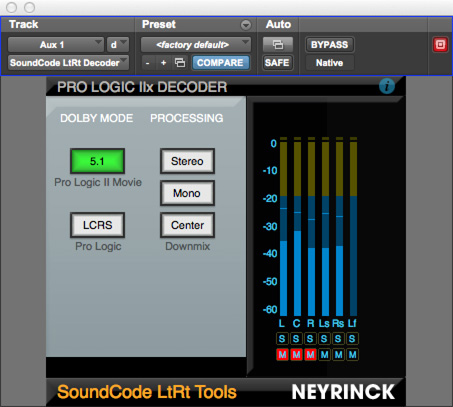This screenshot has width=453, height=407.
Task: Open the Preset menu round arrow
Action: tap(246, 25)
